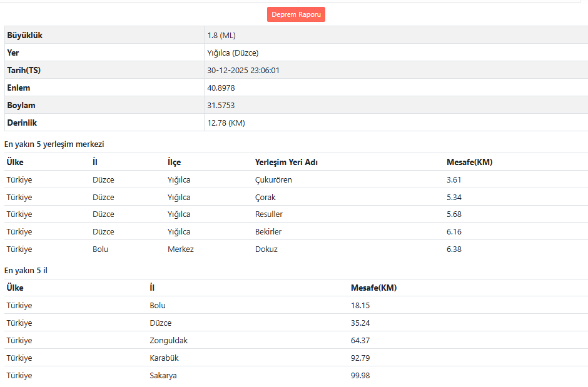Select the date 30-12-2025 23:06:01
The width and height of the screenshot is (588, 387).
(243, 71)
